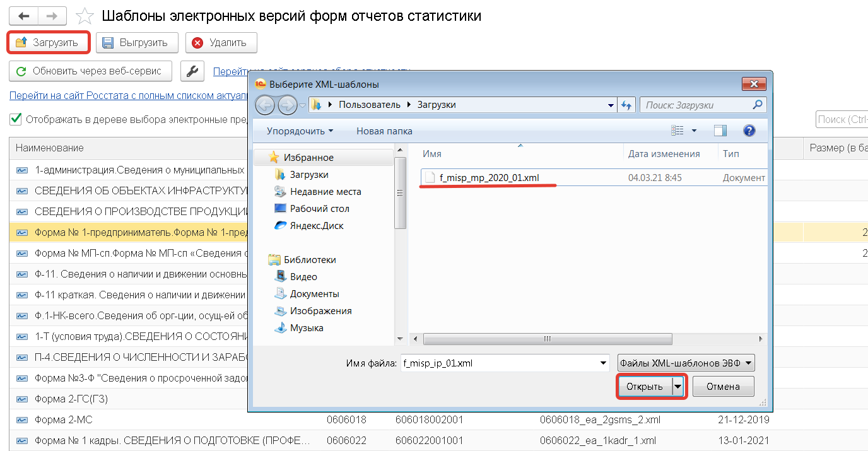
Task: Click Новая папка in the toolbar
Action: [384, 131]
